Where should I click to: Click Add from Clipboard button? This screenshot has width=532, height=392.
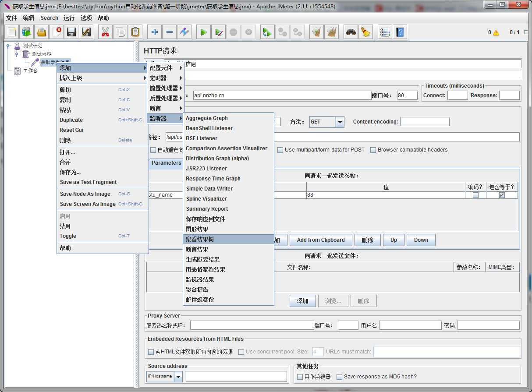321,240
